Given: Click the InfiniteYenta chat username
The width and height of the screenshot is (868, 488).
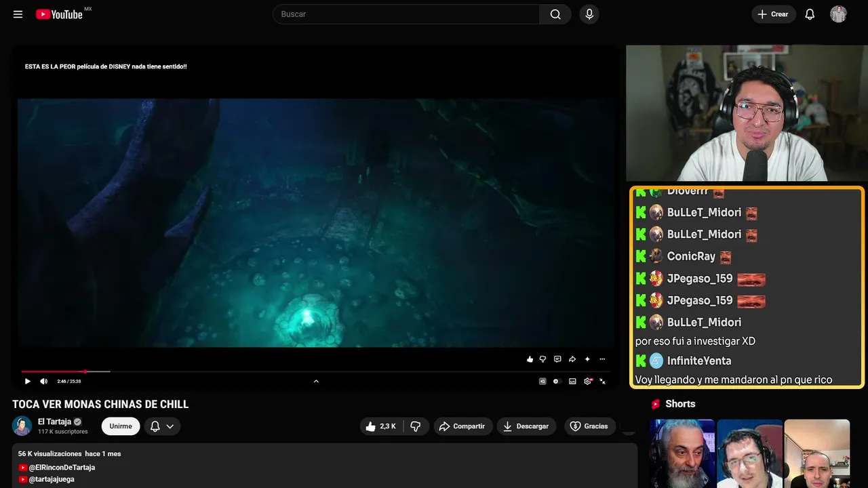Looking at the screenshot, I should pos(699,361).
